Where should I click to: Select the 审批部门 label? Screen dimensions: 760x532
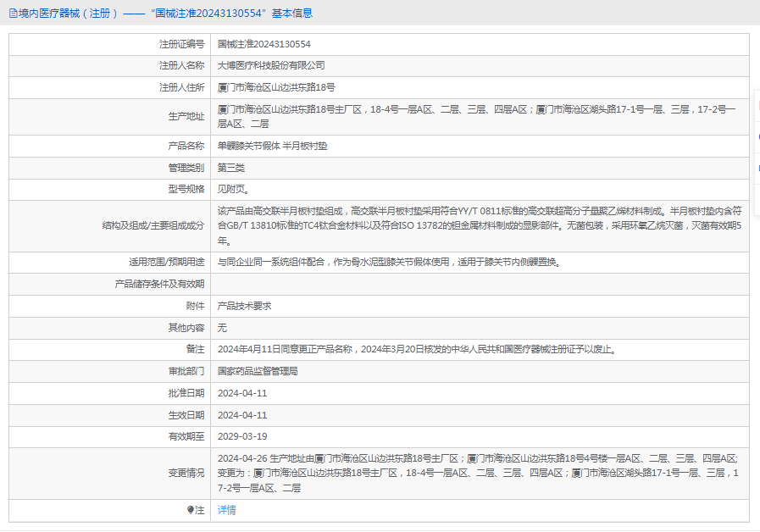[x=186, y=371]
